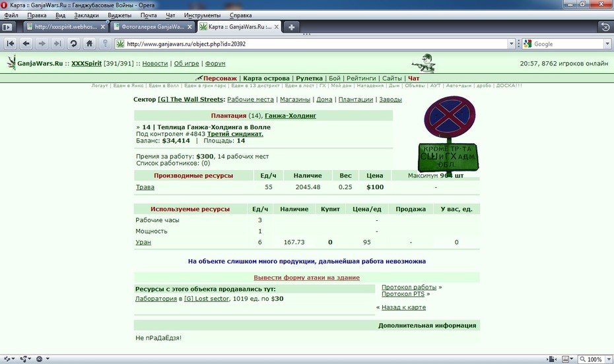Go back with the Back arrow
The image size is (614, 364).
click(26, 44)
